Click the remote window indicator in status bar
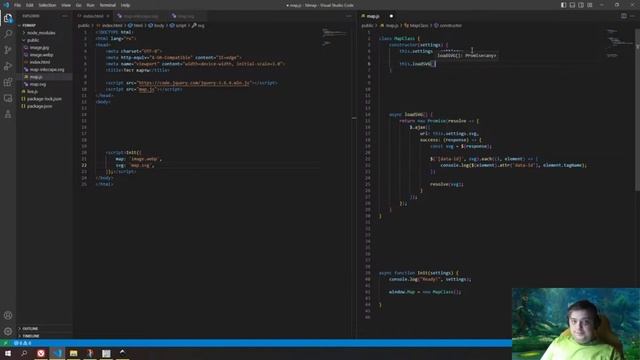The height and width of the screenshot is (360, 640). [x=5, y=343]
